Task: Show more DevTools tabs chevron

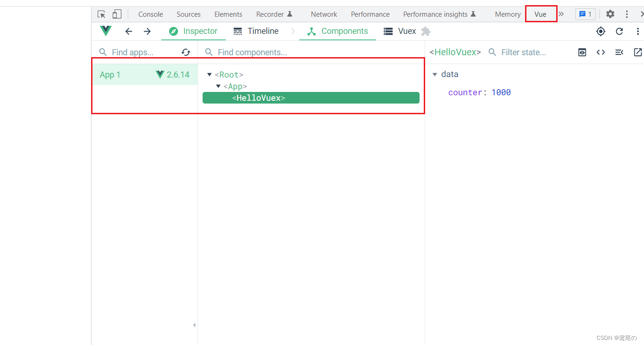Action: (x=561, y=14)
